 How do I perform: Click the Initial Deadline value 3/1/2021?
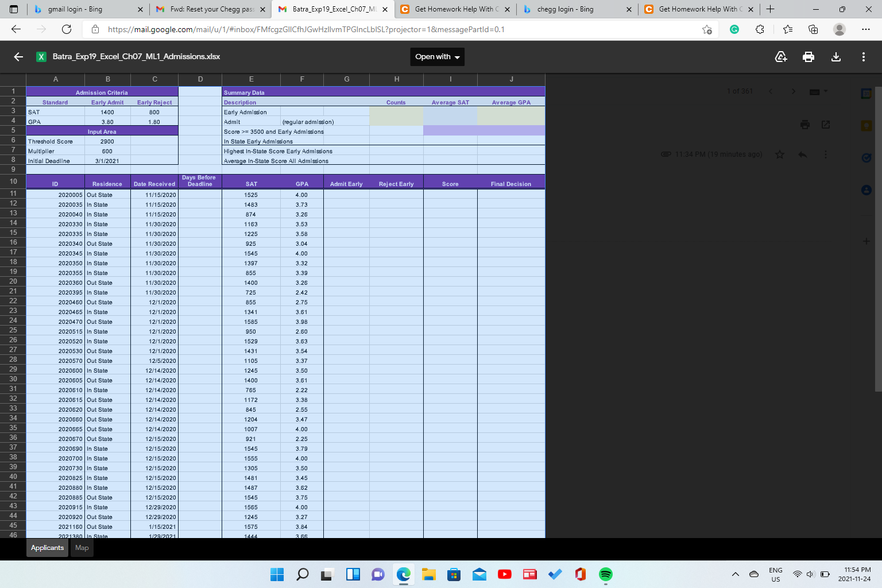click(x=107, y=161)
